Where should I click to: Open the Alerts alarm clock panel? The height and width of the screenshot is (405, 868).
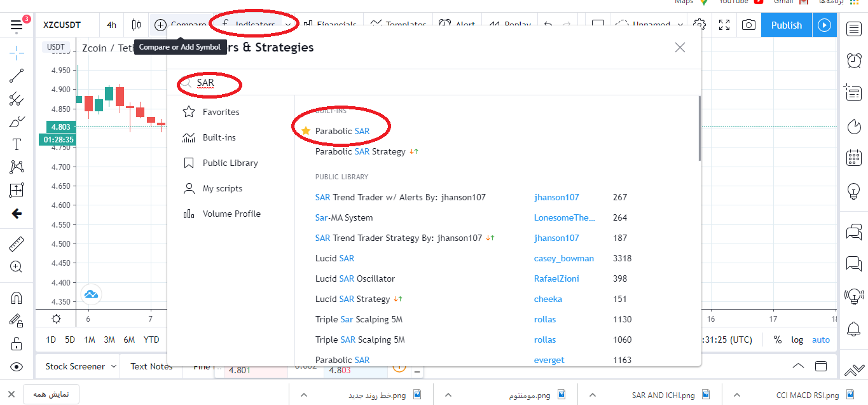point(853,60)
